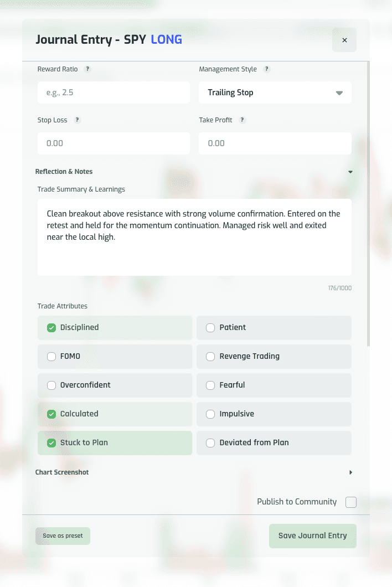
Task: Expand the Chart Screenshot section
Action: pyautogui.click(x=350, y=472)
